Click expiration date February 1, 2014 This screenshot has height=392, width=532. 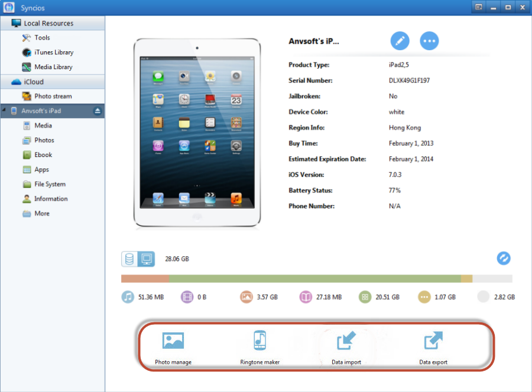point(411,159)
